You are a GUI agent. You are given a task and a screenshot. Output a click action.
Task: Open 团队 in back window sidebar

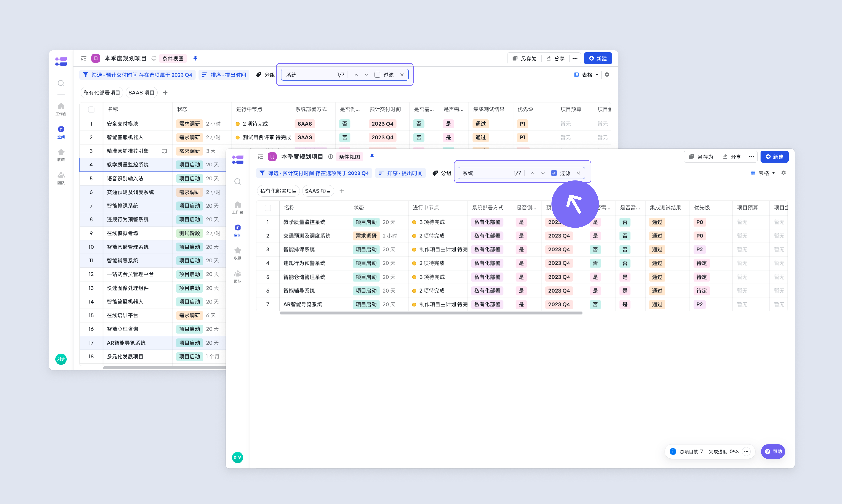[61, 178]
